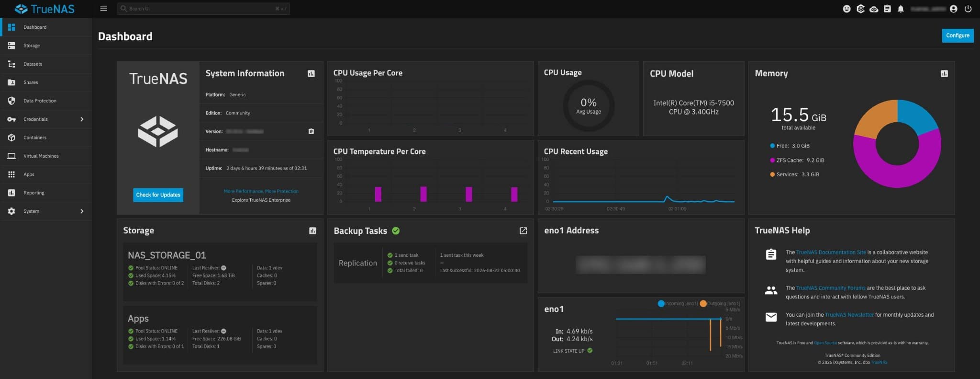Open the user account avatar icon
Screen dimensions: 980x379
pyautogui.click(x=954, y=9)
